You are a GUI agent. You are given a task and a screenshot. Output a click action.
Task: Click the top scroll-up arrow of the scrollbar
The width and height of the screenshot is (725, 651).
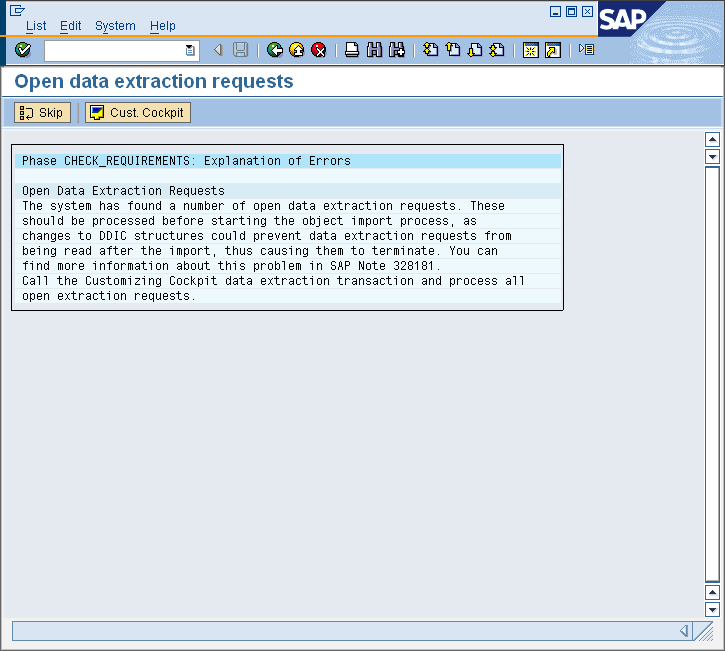(x=712, y=139)
